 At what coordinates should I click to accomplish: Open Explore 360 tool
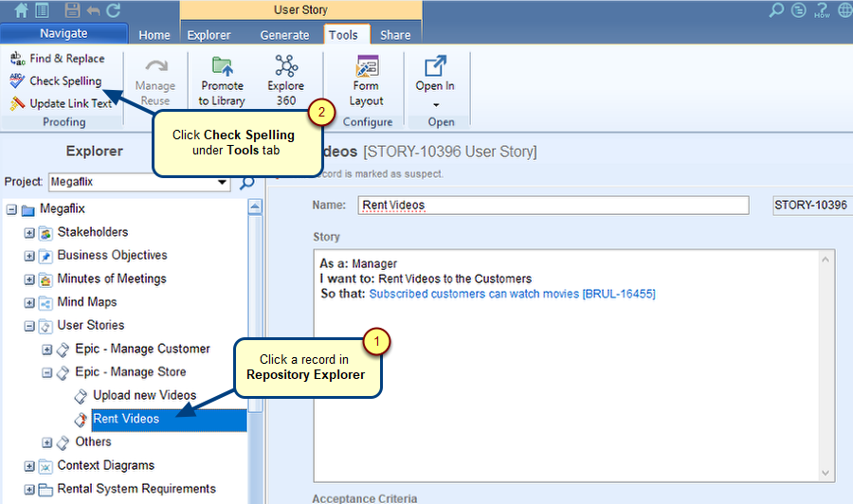tap(285, 81)
